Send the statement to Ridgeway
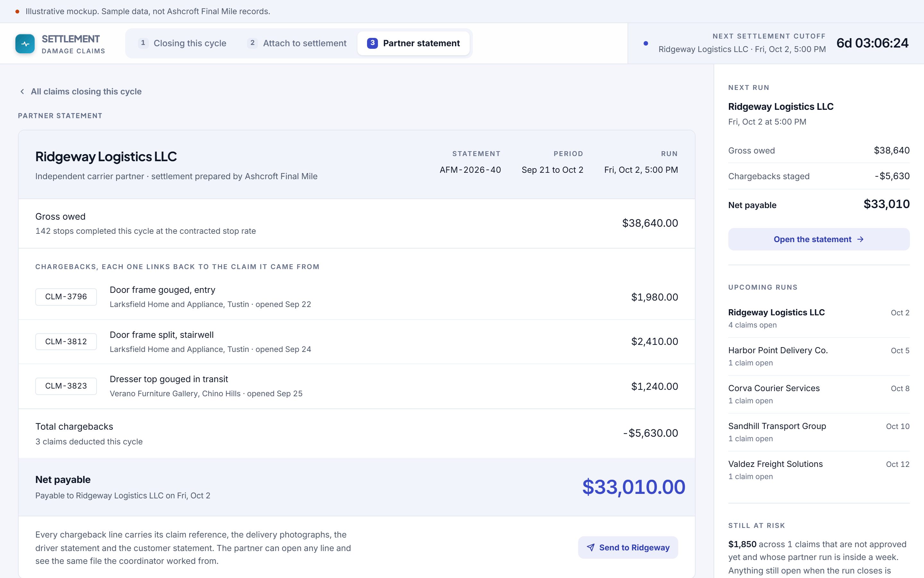The height and width of the screenshot is (578, 924). point(628,547)
